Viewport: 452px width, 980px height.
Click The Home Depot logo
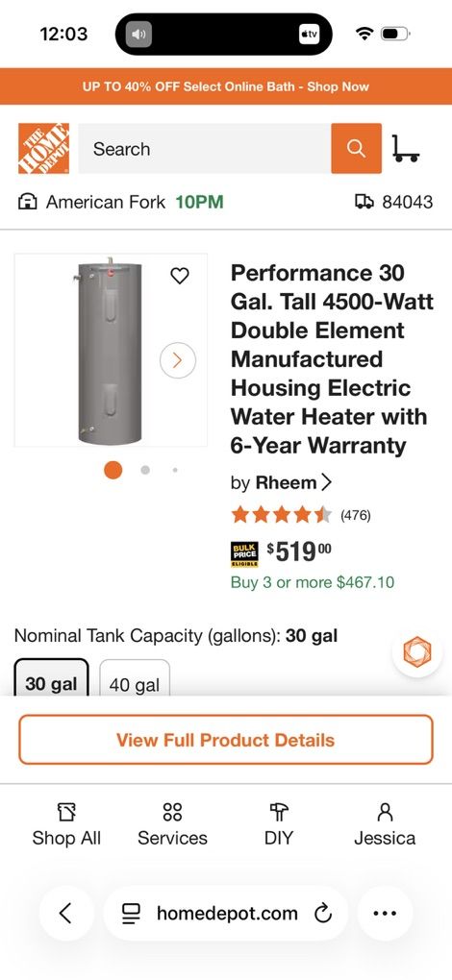click(44, 148)
